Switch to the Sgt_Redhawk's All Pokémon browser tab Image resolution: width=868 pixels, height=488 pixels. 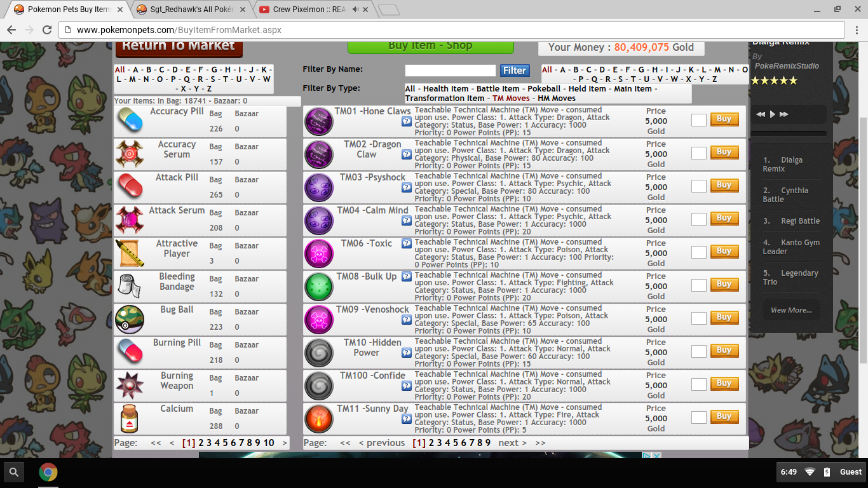[192, 10]
